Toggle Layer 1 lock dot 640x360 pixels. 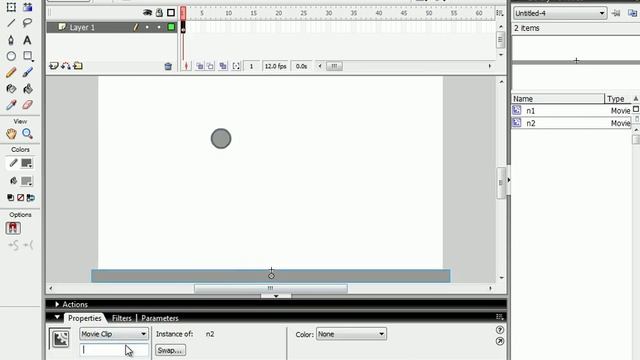pyautogui.click(x=159, y=27)
